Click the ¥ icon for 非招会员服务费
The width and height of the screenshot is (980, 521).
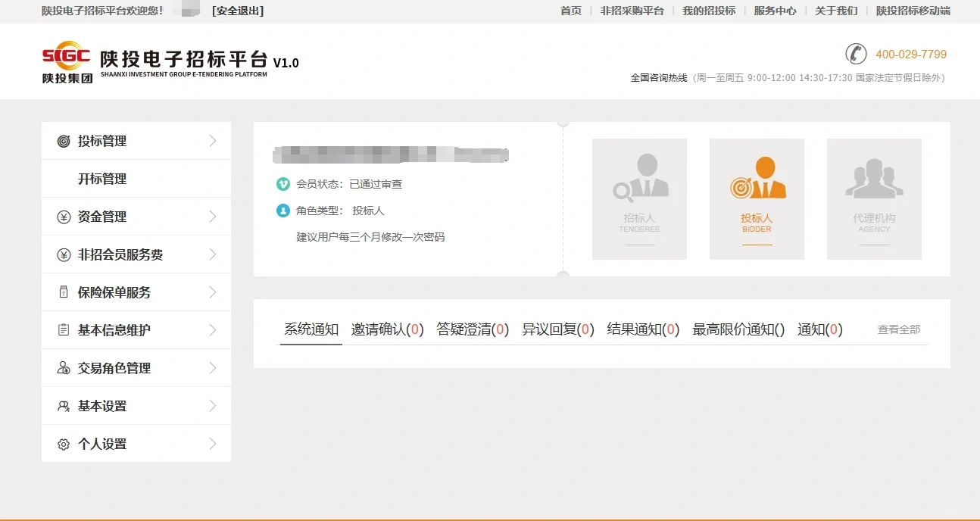(63, 254)
